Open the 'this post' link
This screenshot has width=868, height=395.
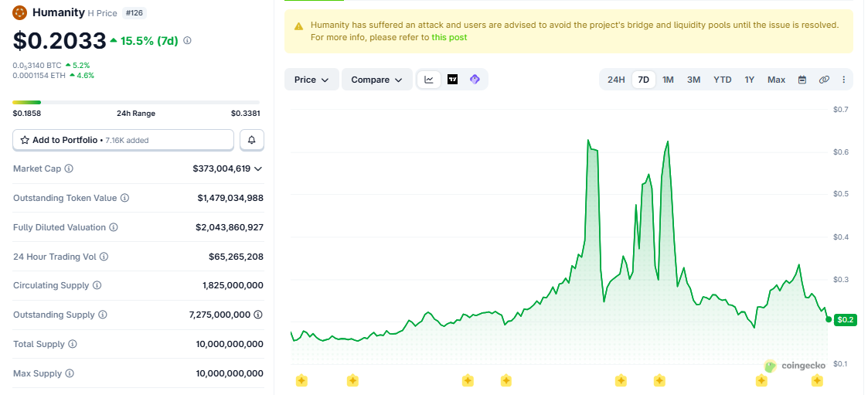tap(449, 37)
